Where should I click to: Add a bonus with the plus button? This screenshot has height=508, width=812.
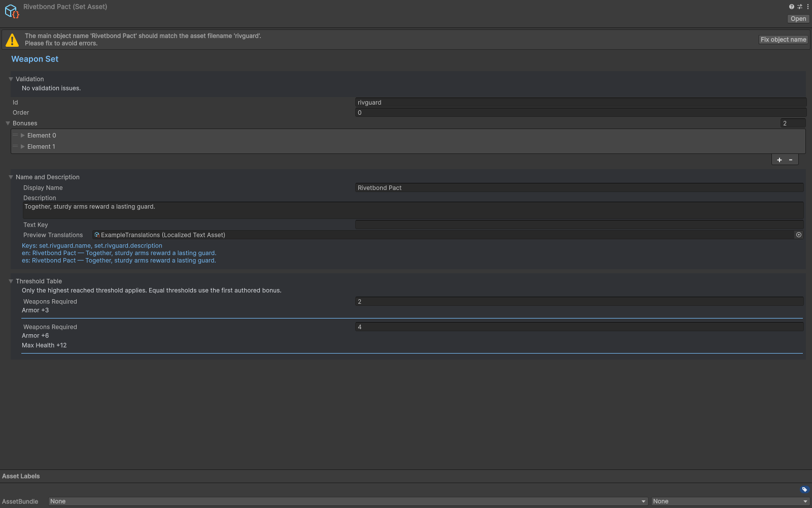click(780, 160)
